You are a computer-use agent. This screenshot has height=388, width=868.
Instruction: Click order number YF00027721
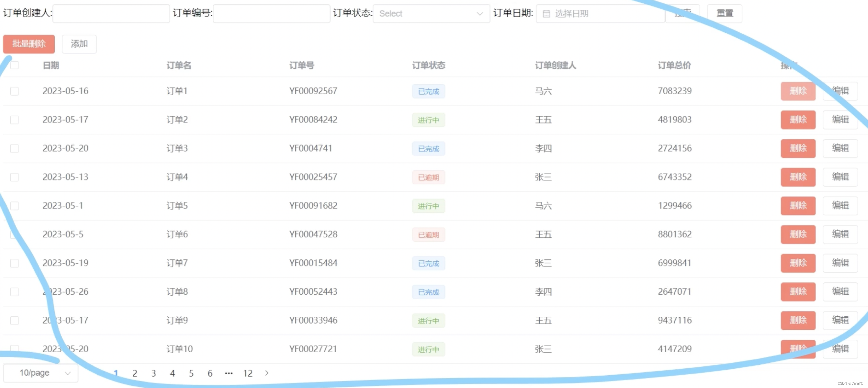pos(313,348)
